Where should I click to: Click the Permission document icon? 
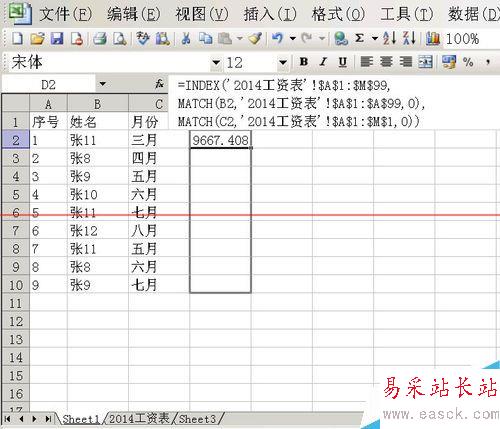coord(77,39)
